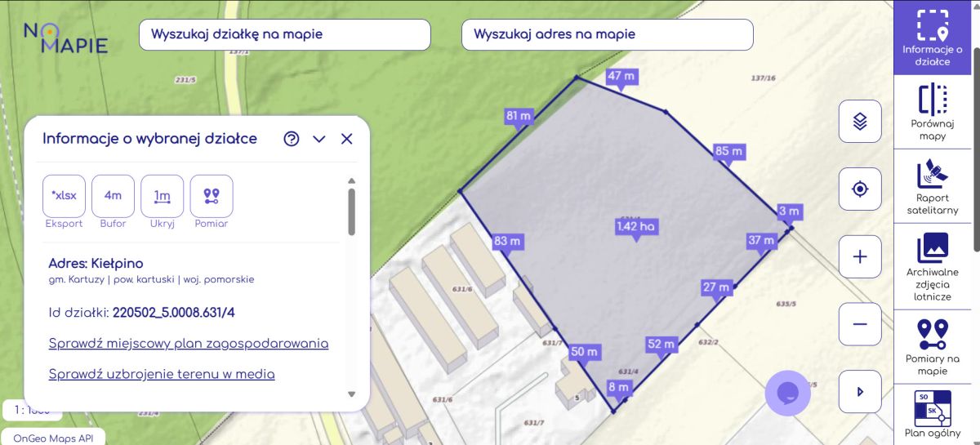Open the Porównaj mapy tool
This screenshot has width=980, height=445.
point(932,112)
